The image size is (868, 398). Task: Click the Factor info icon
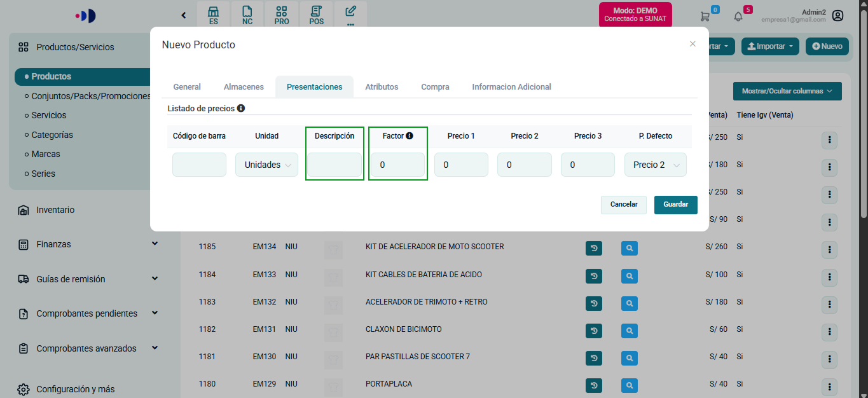[410, 135]
